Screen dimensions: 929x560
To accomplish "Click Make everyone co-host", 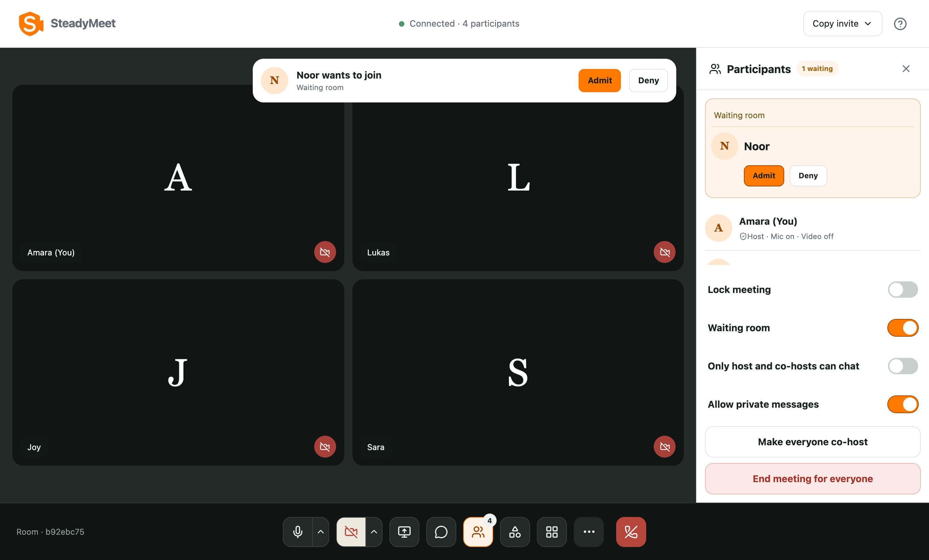I will [x=813, y=442].
